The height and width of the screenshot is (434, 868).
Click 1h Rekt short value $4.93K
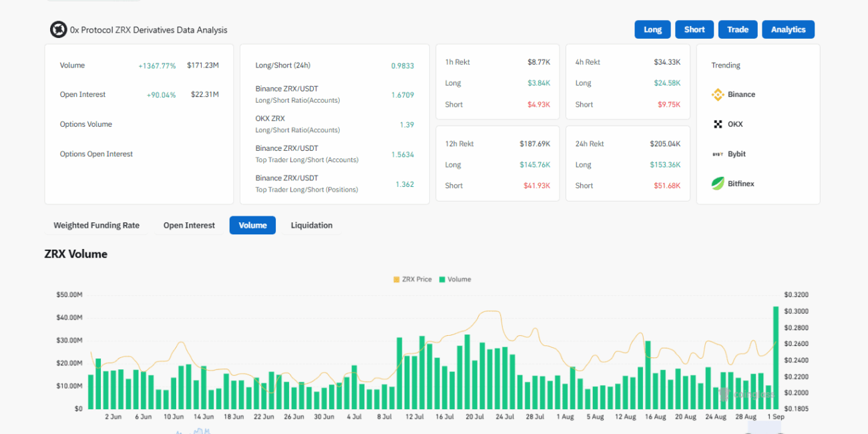point(539,105)
